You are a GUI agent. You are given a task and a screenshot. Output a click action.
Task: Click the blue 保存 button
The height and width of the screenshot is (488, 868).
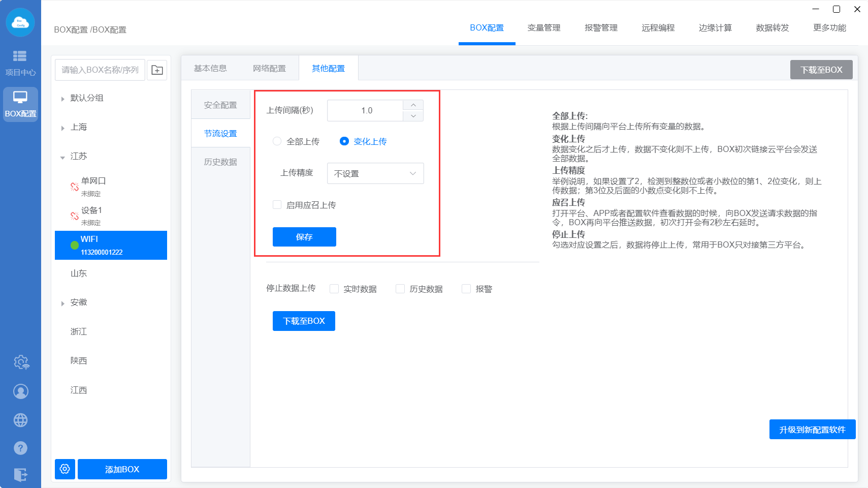coord(304,237)
